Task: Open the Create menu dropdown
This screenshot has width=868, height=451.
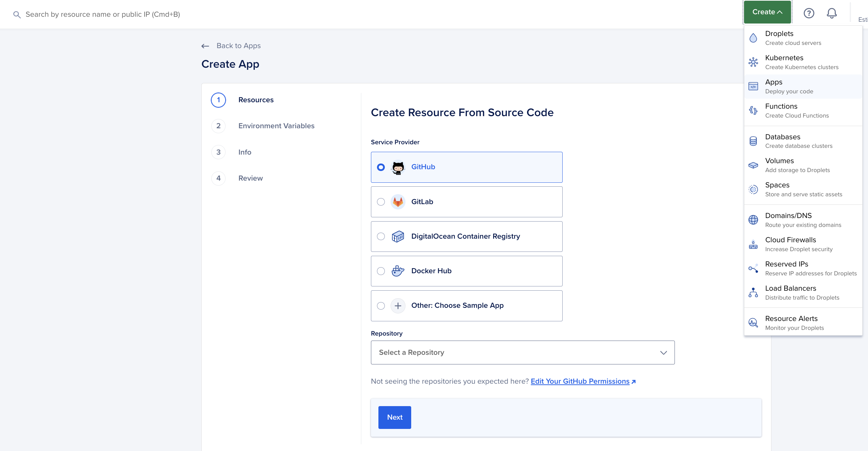Action: pyautogui.click(x=768, y=12)
